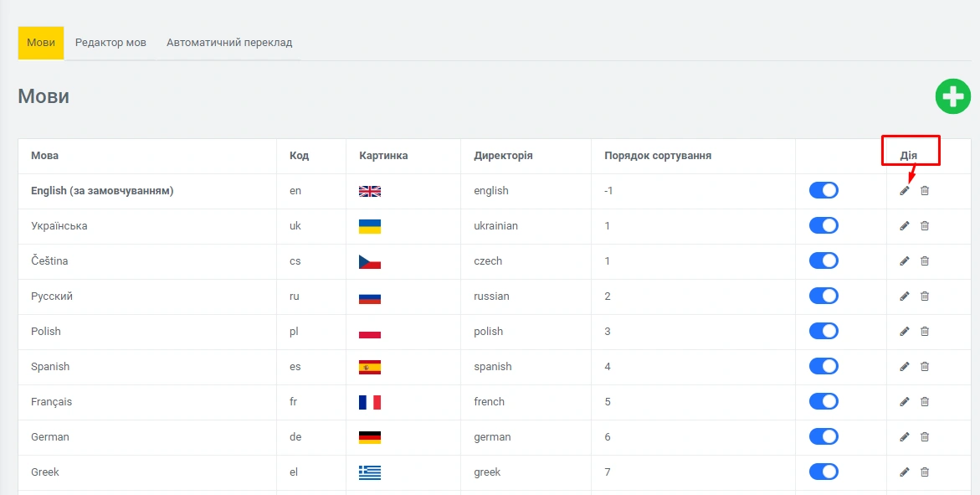Turn off the German language switch
This screenshot has height=495, width=980.
824,437
